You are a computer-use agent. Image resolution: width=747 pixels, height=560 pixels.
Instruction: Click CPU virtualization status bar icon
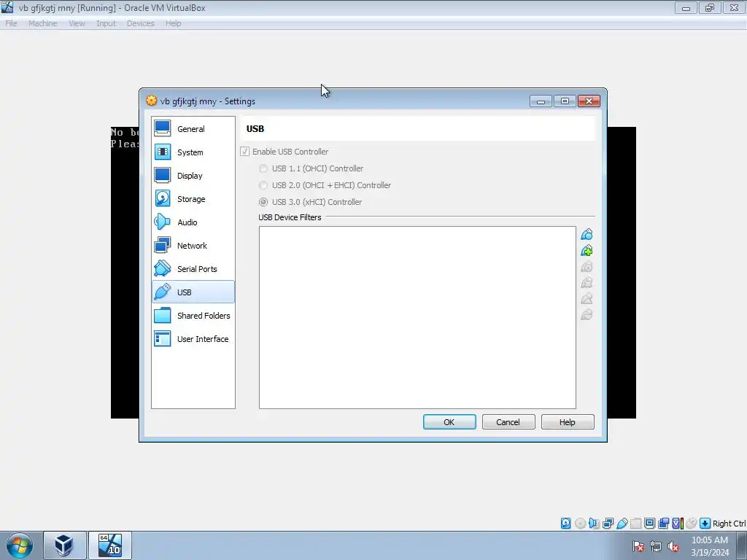(x=678, y=524)
